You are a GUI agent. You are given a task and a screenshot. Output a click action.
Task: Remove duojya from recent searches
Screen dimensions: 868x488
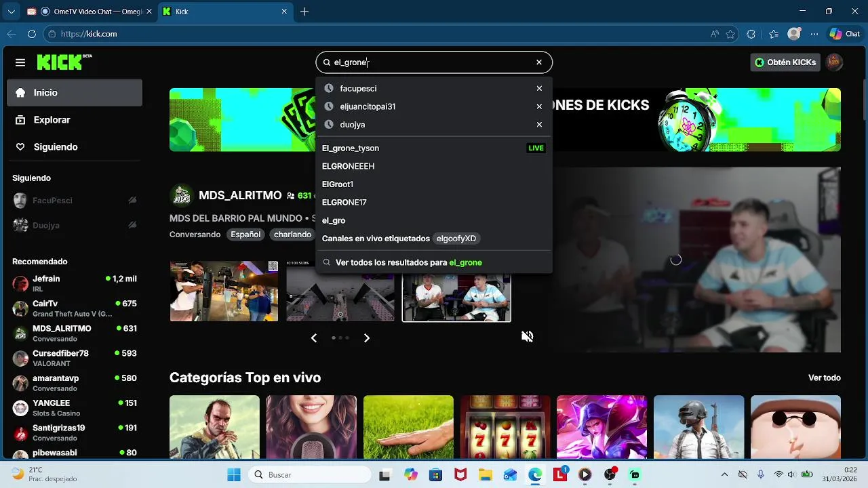(x=539, y=125)
